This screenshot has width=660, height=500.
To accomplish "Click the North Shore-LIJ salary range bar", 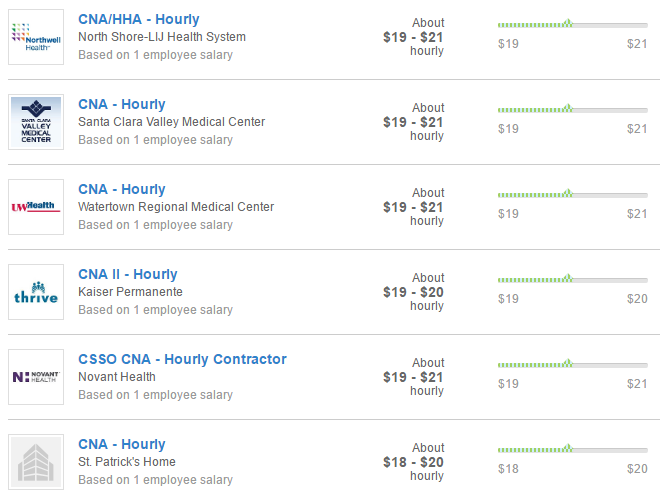I will click(x=572, y=24).
